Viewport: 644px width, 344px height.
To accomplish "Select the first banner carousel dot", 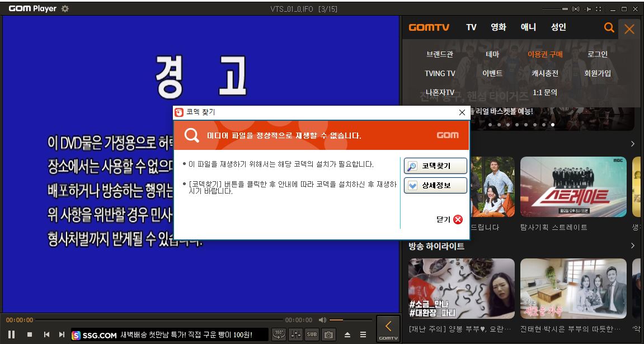I will coord(490,124).
